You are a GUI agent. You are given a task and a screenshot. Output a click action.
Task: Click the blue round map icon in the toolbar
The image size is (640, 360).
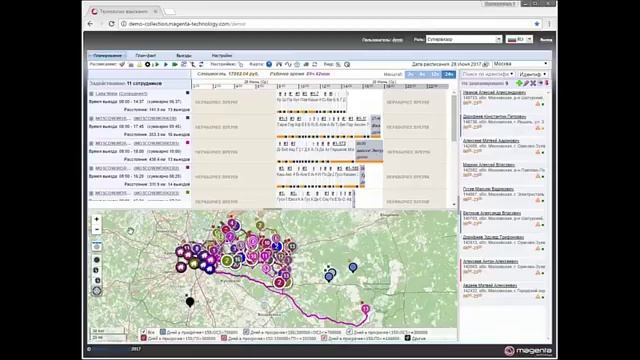click(x=269, y=64)
